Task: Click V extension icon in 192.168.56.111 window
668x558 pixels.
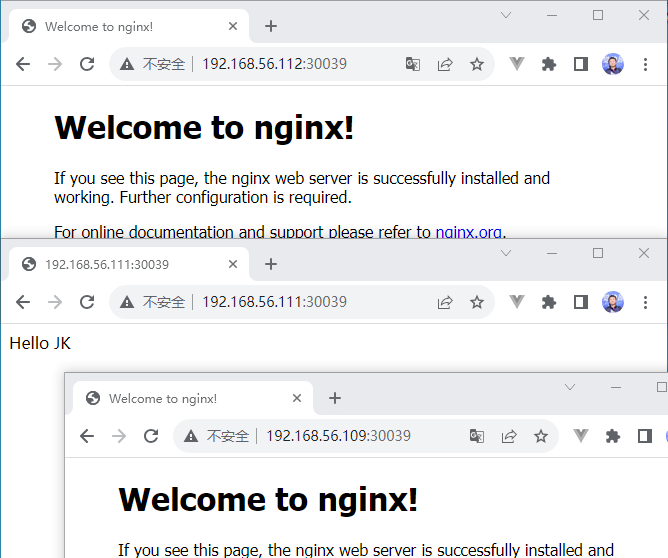Action: (x=517, y=302)
